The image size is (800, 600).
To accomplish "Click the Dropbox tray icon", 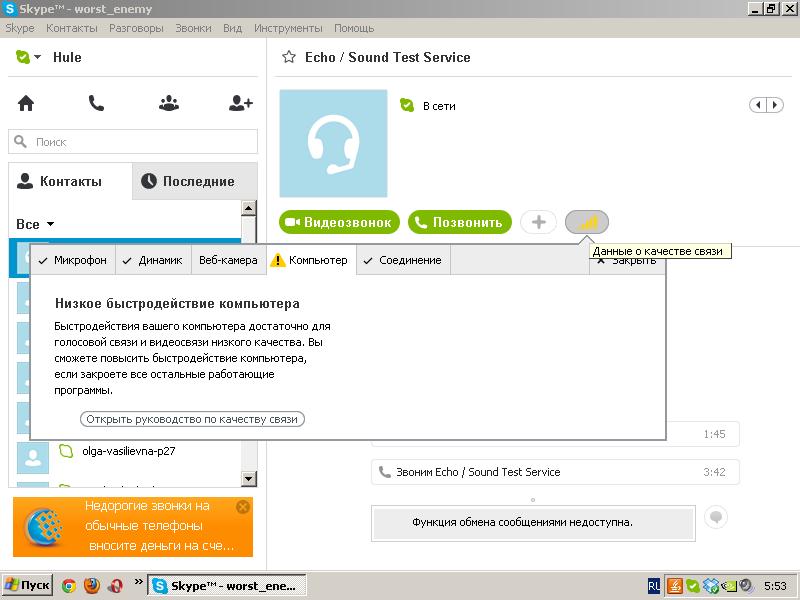I will [711, 586].
